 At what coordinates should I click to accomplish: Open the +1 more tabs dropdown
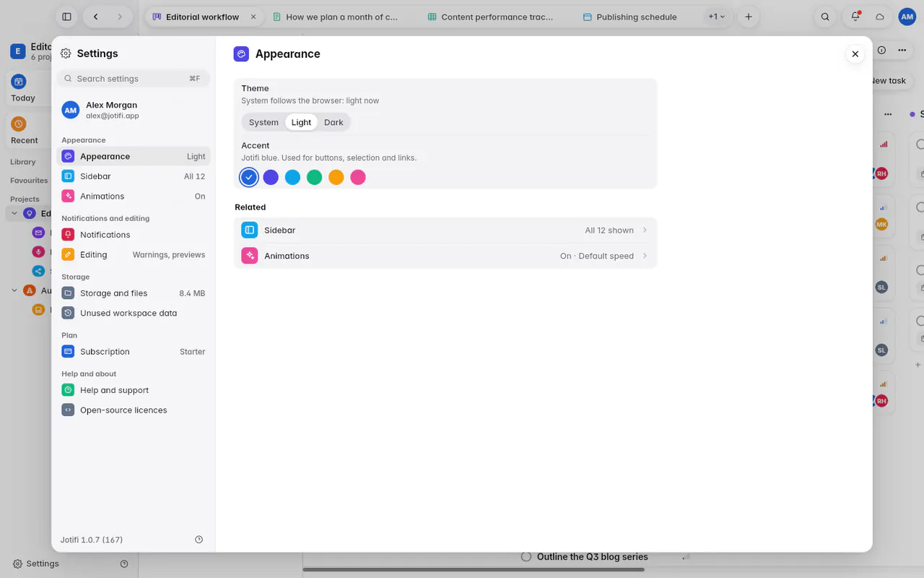tap(716, 17)
